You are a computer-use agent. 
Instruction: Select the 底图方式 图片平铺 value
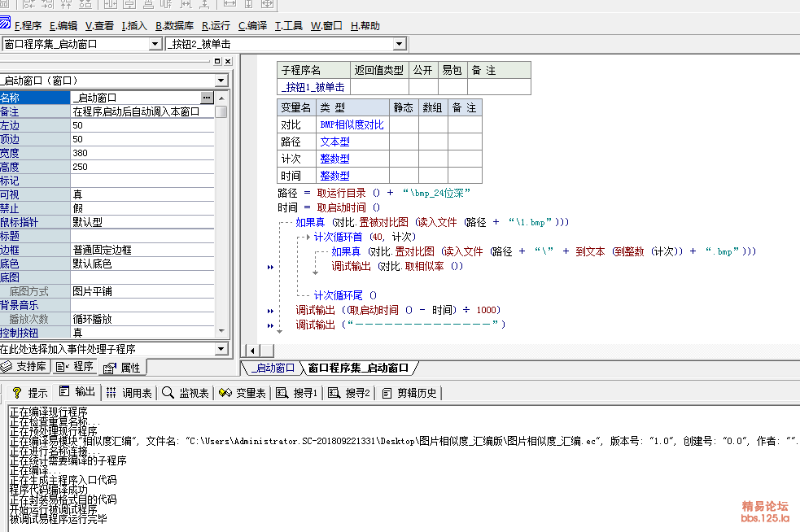pyautogui.click(x=142, y=291)
